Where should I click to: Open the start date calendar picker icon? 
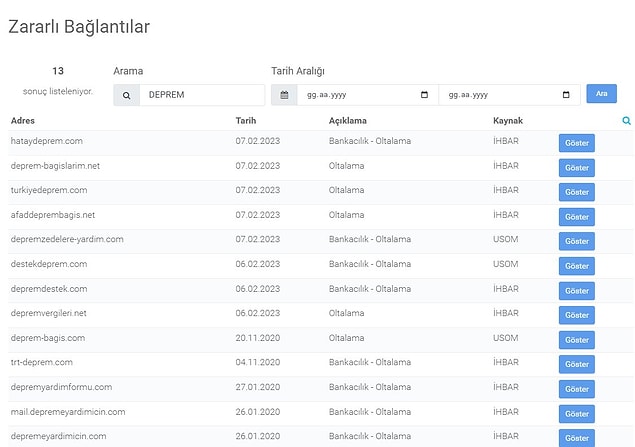pos(424,95)
